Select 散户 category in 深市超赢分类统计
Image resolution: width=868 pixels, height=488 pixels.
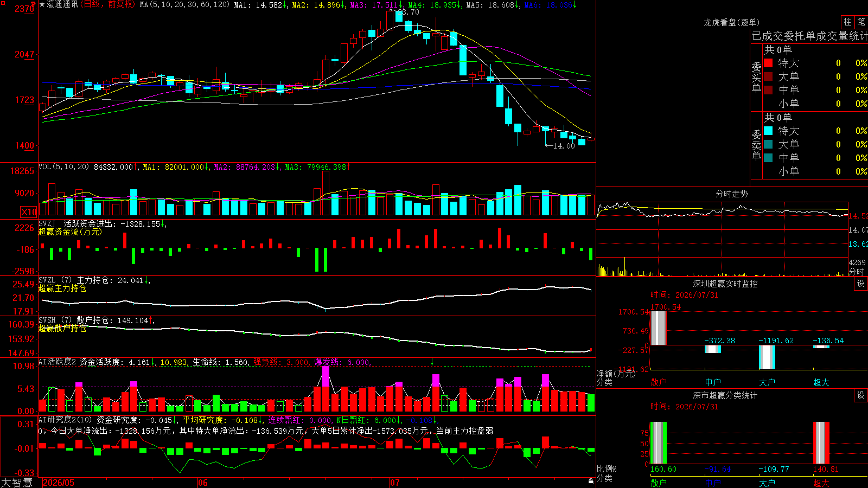click(x=659, y=483)
